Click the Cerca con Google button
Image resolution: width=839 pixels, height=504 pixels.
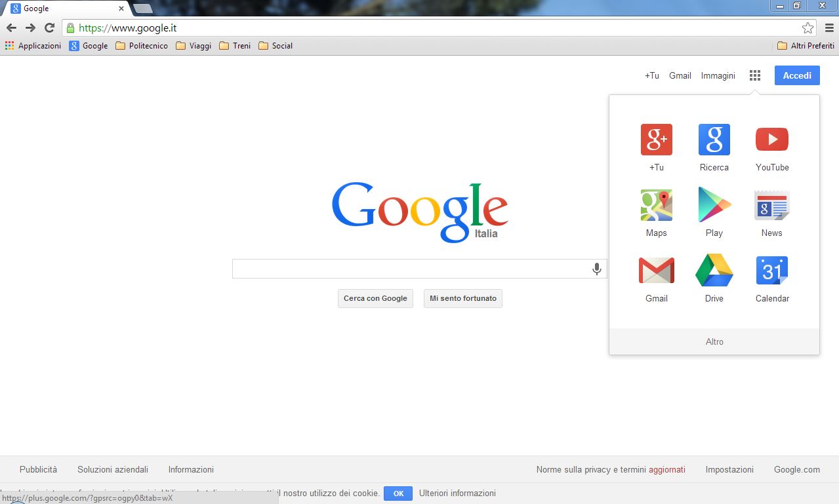coord(375,298)
